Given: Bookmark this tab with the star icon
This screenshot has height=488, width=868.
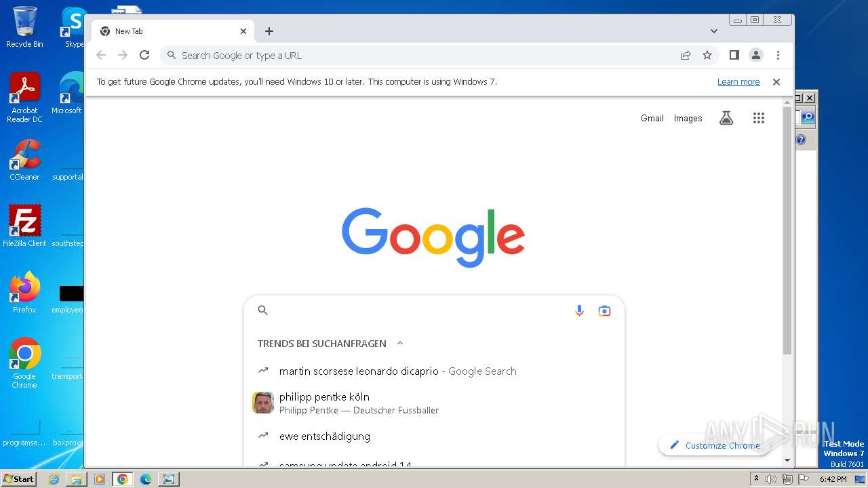Looking at the screenshot, I should coord(707,55).
